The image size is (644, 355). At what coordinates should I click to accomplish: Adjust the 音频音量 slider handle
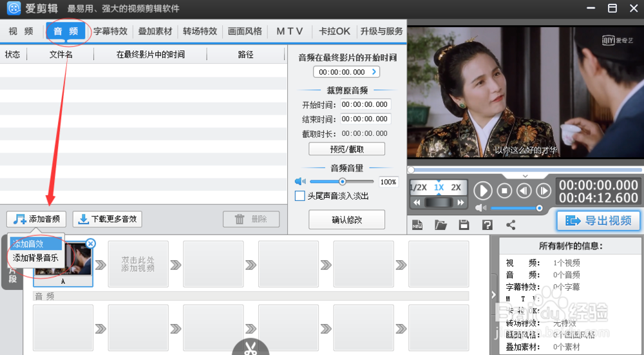[342, 182]
